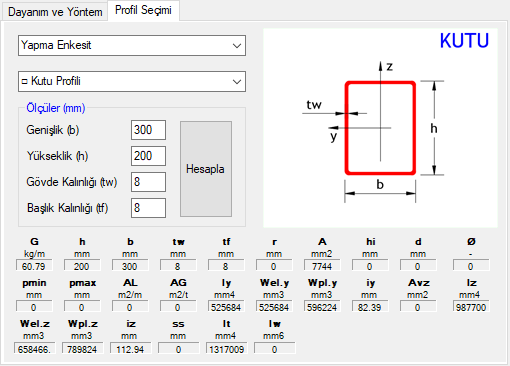
Task: Click the Başlık Kalınlığı (tf) field
Action: 148,208
